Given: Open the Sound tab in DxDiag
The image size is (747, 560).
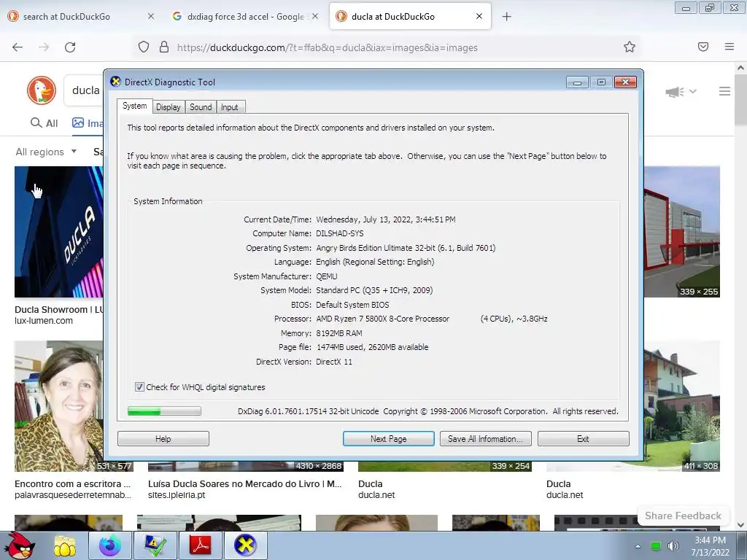Looking at the screenshot, I should (x=201, y=107).
